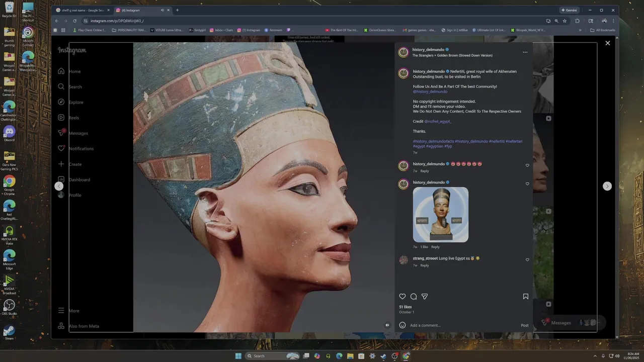The width and height of the screenshot is (644, 362).
Task: Click the #nefertiti hashtag
Action: [x=497, y=141]
